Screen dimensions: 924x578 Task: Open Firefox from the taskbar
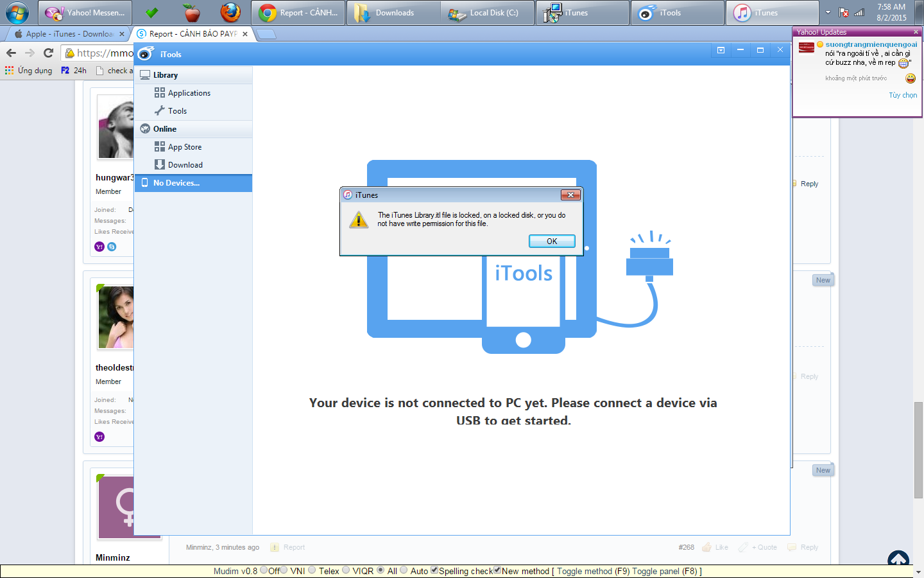230,13
